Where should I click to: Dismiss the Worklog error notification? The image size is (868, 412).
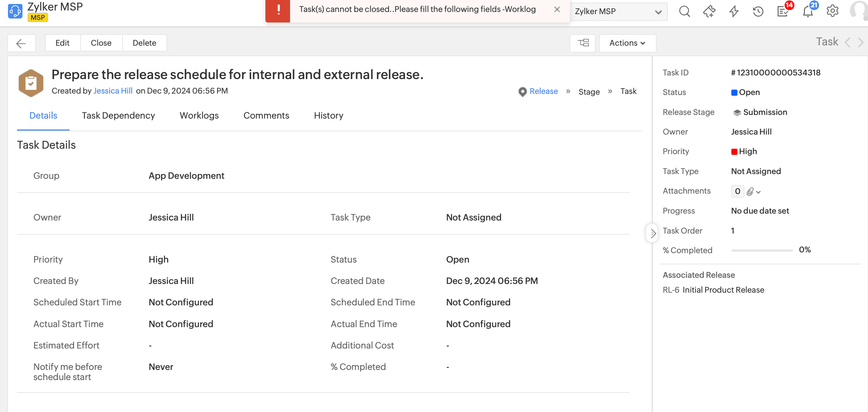(x=557, y=9)
